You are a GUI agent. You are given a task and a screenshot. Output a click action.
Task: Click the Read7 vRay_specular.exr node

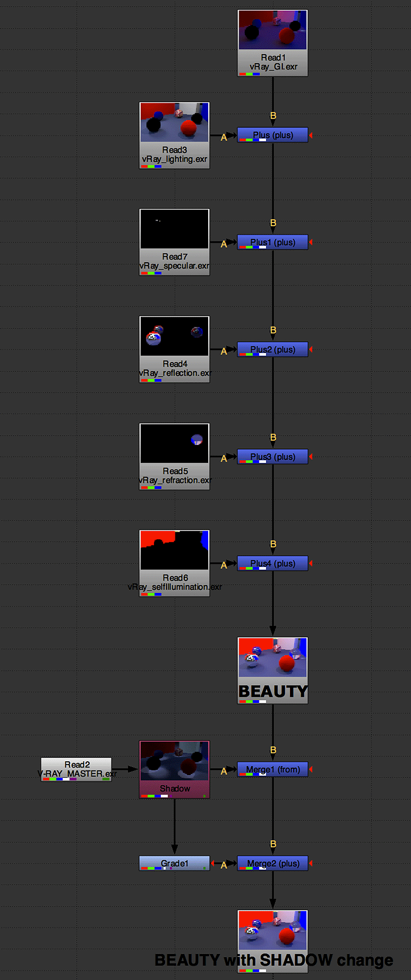(x=174, y=242)
